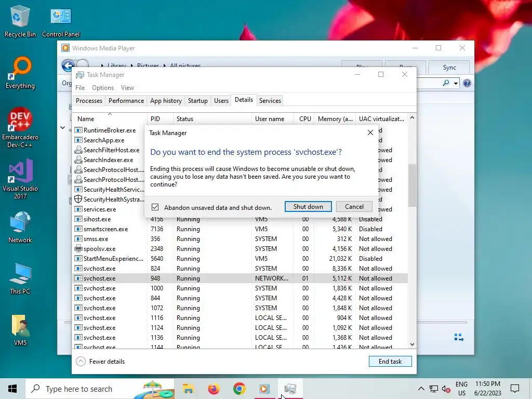
Task: Click the scroll down arrow in details list
Action: point(412,344)
